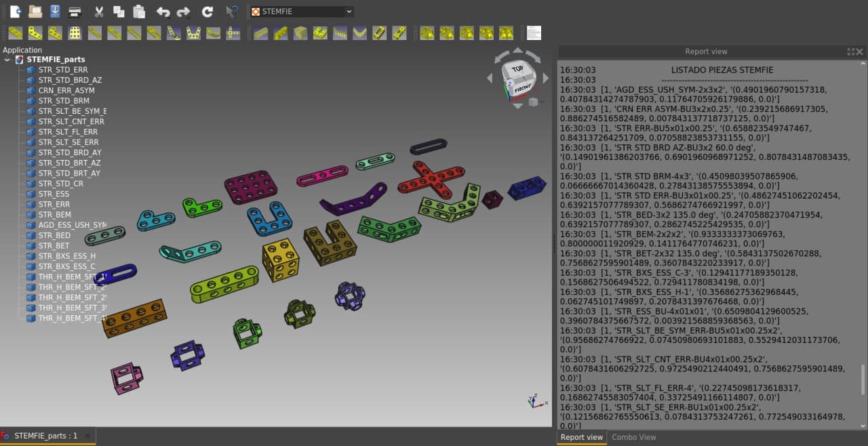Select the STR_BET object in the tree
The image size is (868, 446).
[54, 245]
